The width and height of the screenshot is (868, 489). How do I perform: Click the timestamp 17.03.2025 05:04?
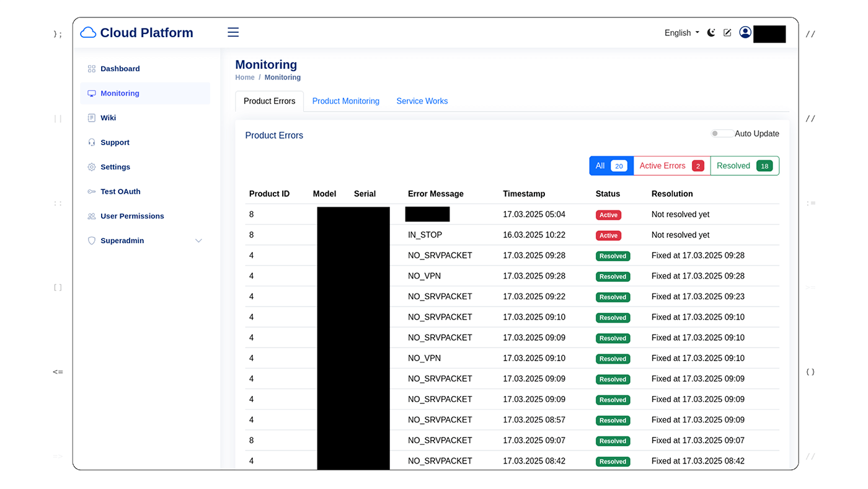(534, 215)
